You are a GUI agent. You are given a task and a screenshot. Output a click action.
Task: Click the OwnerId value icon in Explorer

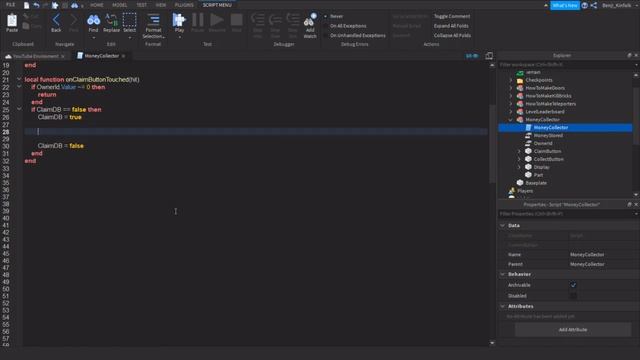point(529,143)
